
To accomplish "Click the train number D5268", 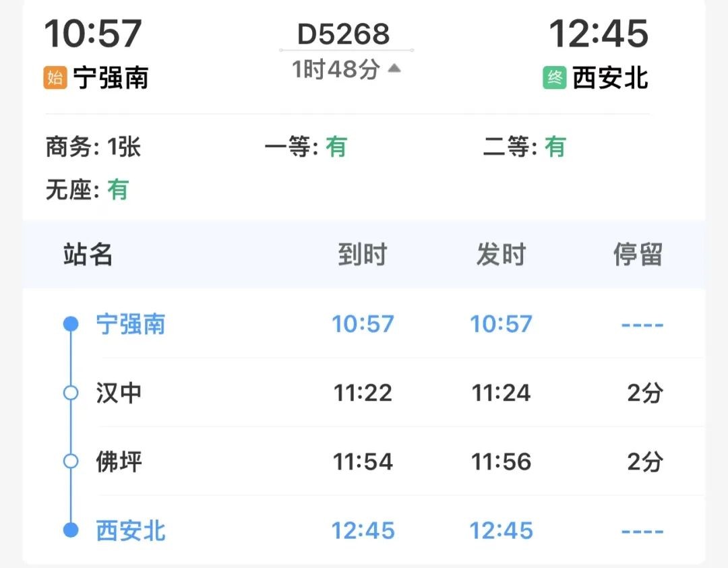I will pos(344,34).
